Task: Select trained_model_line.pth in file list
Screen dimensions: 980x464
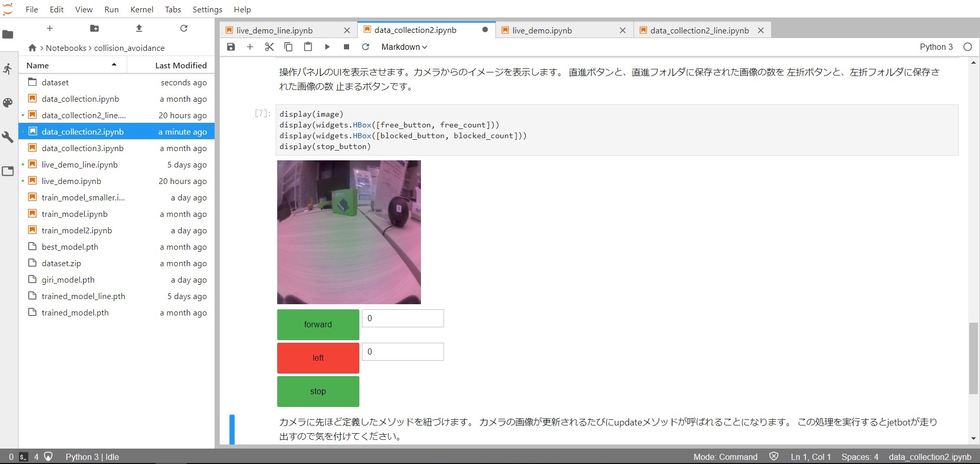Action: coord(117,296)
